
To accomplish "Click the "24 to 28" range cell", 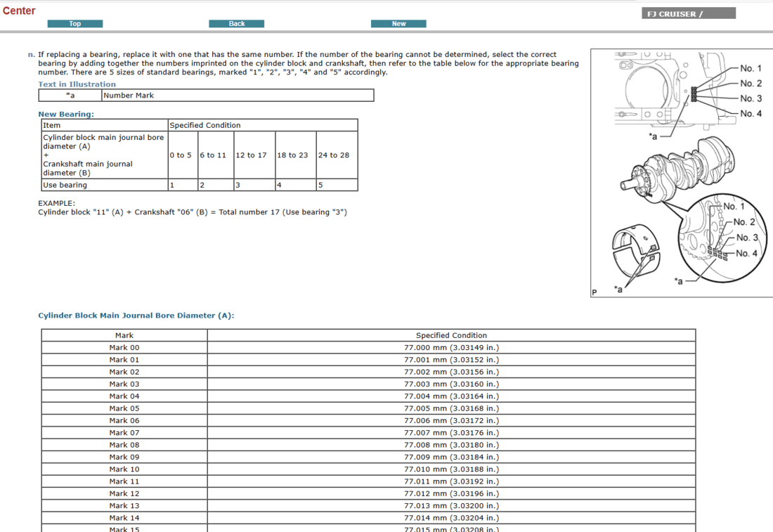I will [334, 155].
